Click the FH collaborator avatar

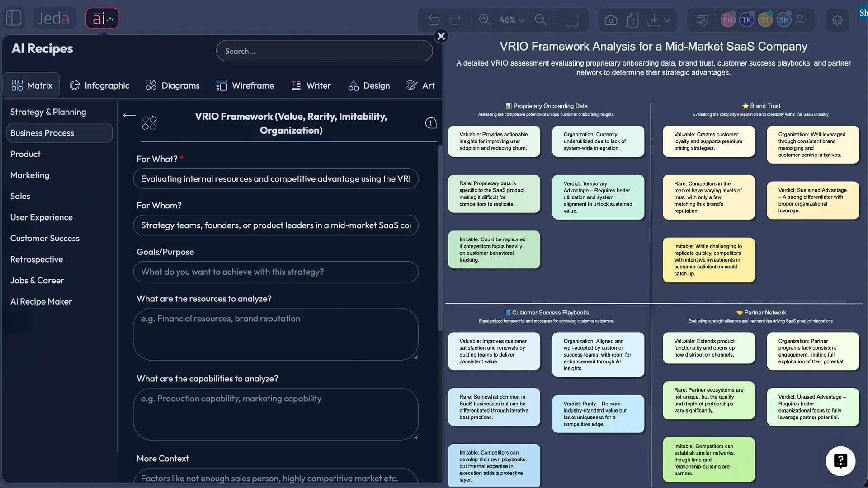pyautogui.click(x=728, y=20)
